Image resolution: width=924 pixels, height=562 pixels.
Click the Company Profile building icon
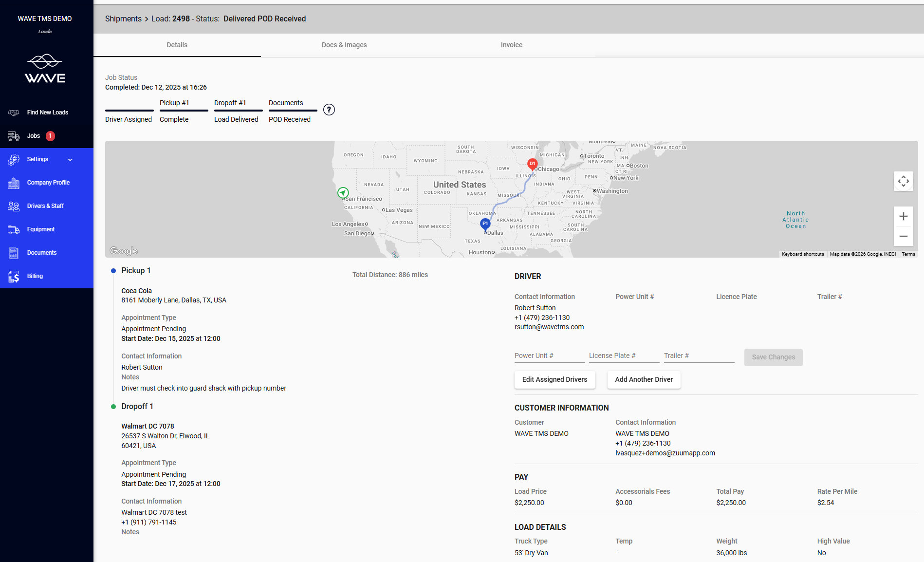pos(14,183)
